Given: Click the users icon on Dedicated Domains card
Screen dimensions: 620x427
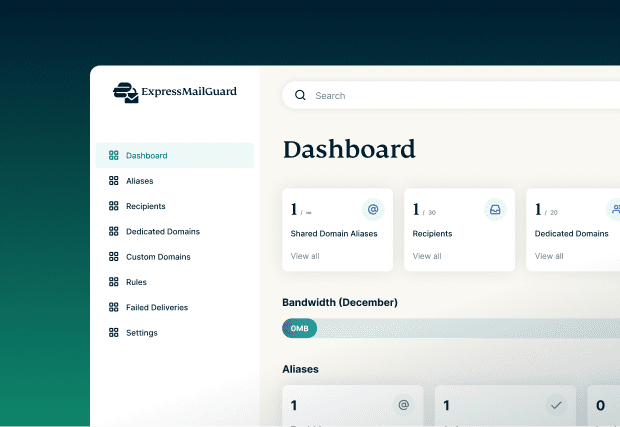Looking at the screenshot, I should 615,210.
